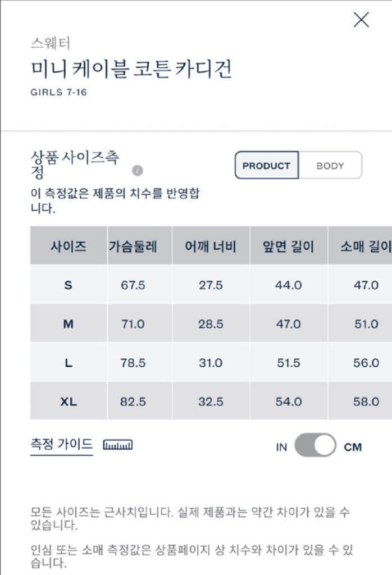
Task: Select the M size row
Action: 67,323
